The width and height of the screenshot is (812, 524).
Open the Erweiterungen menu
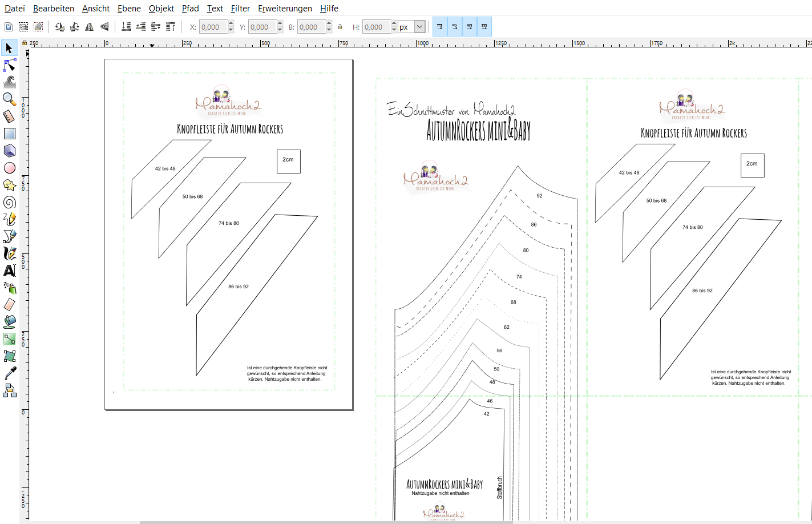(285, 8)
